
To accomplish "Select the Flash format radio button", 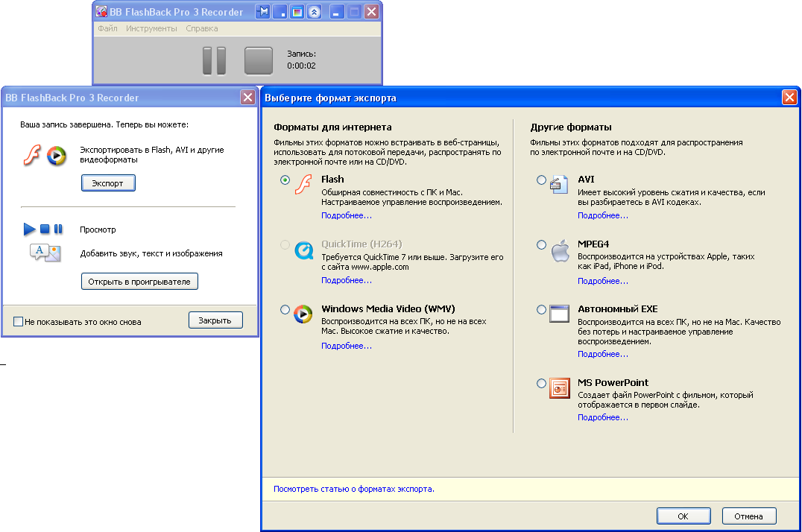I will click(285, 180).
